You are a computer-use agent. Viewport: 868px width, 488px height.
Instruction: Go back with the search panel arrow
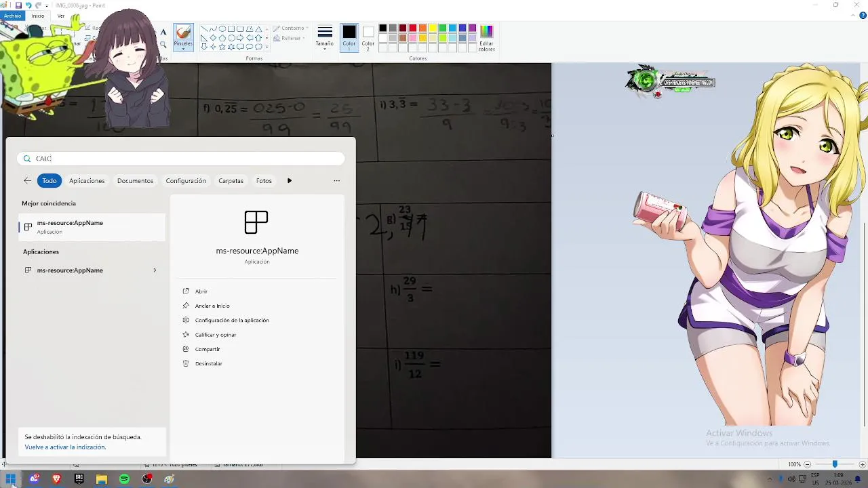(x=27, y=180)
